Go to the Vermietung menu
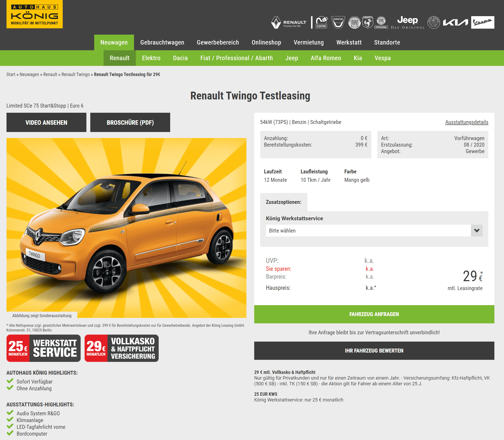The width and height of the screenshot is (504, 440). [x=309, y=42]
